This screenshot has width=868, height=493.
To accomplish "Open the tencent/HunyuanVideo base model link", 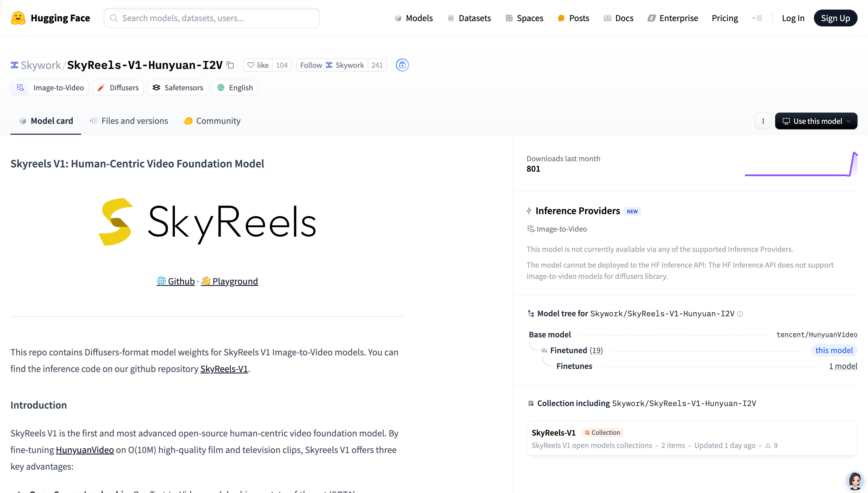I will point(817,335).
